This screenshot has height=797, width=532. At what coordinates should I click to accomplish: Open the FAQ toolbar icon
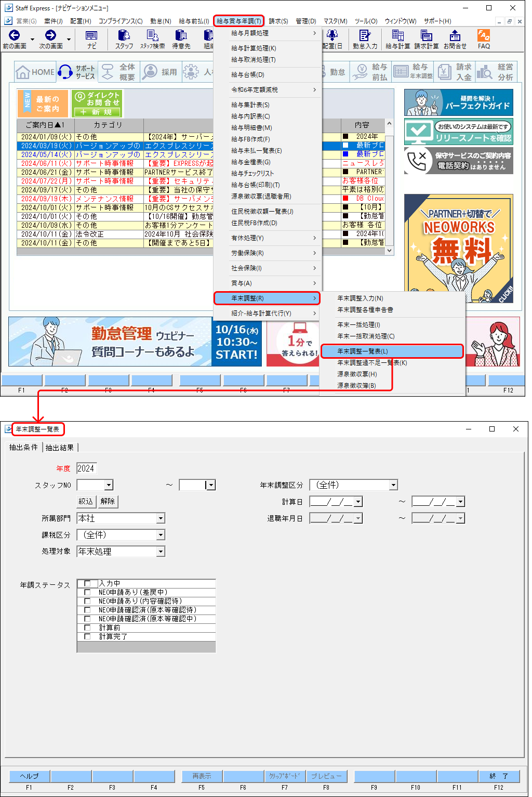[484, 39]
